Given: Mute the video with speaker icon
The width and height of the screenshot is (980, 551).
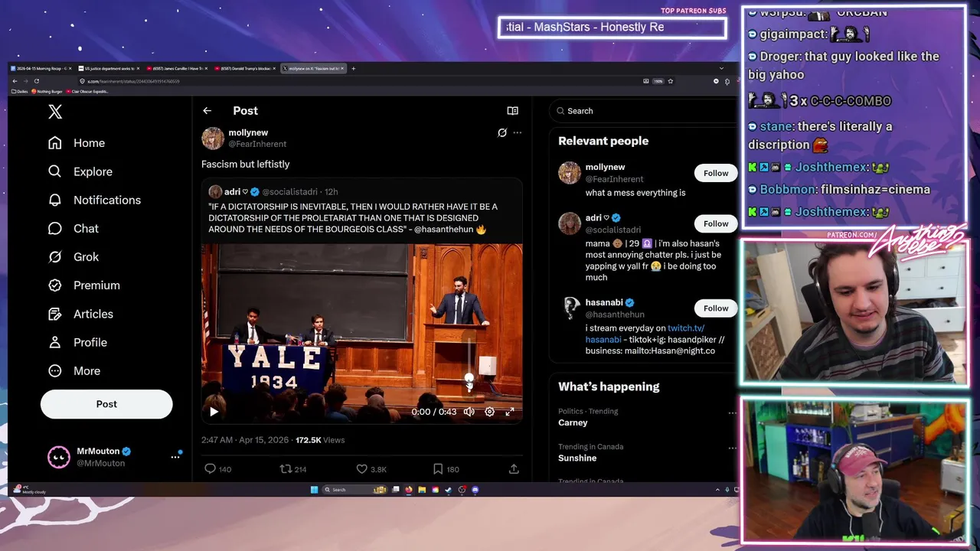Looking at the screenshot, I should tap(469, 412).
